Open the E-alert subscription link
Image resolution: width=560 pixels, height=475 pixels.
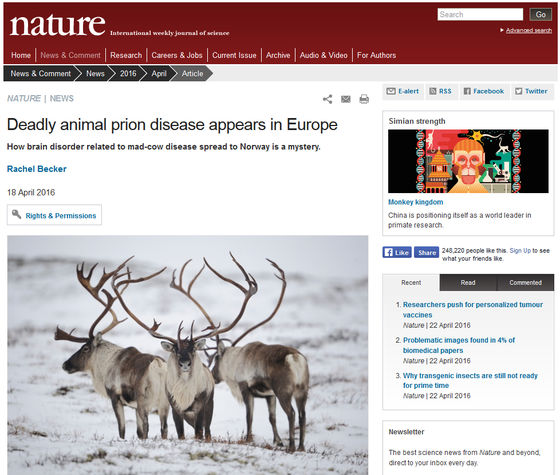(402, 91)
